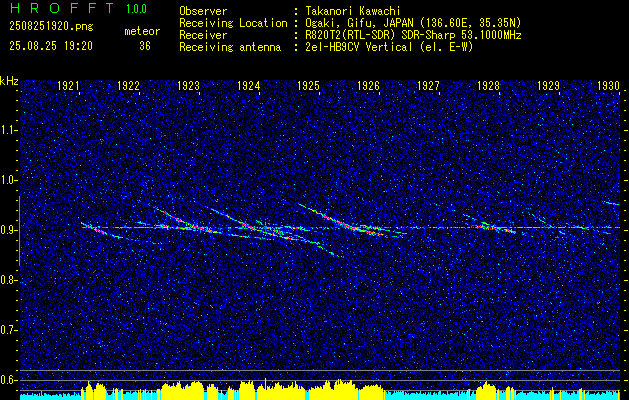Click the 1930 time marker
The width and height of the screenshot is (629, 400).
[x=609, y=85]
